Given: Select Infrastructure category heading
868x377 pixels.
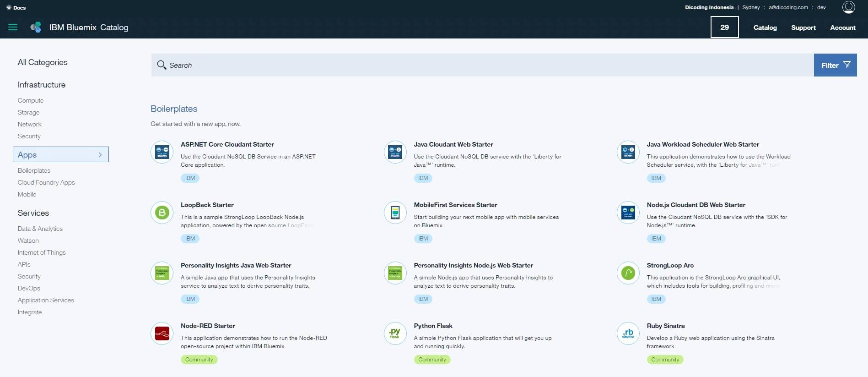Looking at the screenshot, I should 42,85.
